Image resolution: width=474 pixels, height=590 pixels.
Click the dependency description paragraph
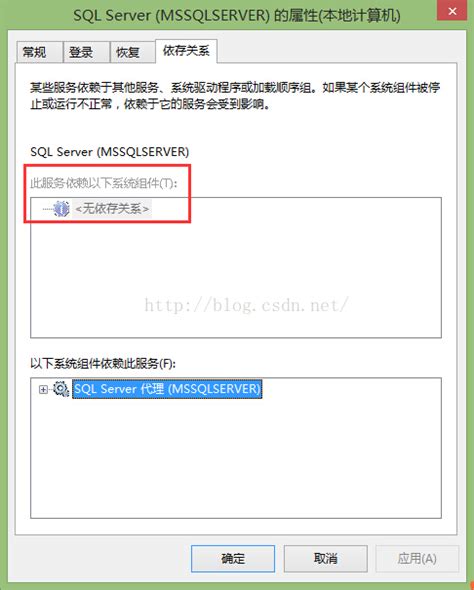coord(235,96)
